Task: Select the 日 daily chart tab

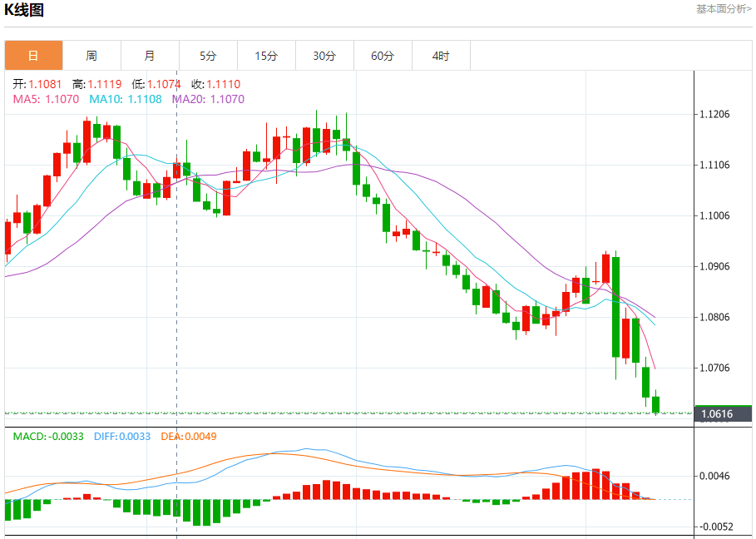Action: [34, 56]
